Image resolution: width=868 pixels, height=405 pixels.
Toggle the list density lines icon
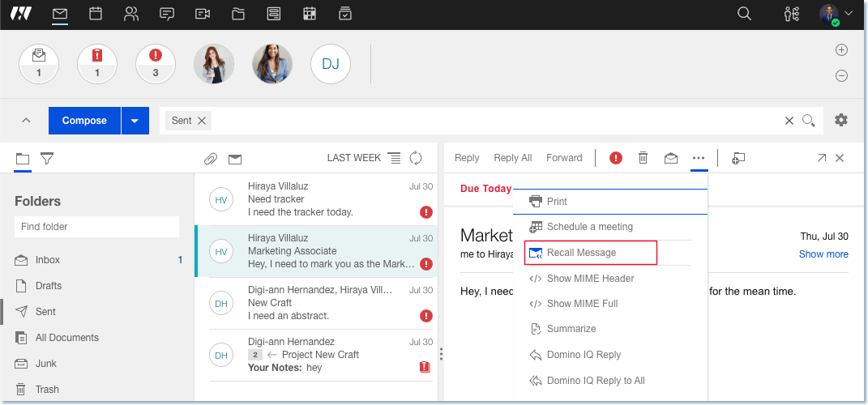click(394, 158)
